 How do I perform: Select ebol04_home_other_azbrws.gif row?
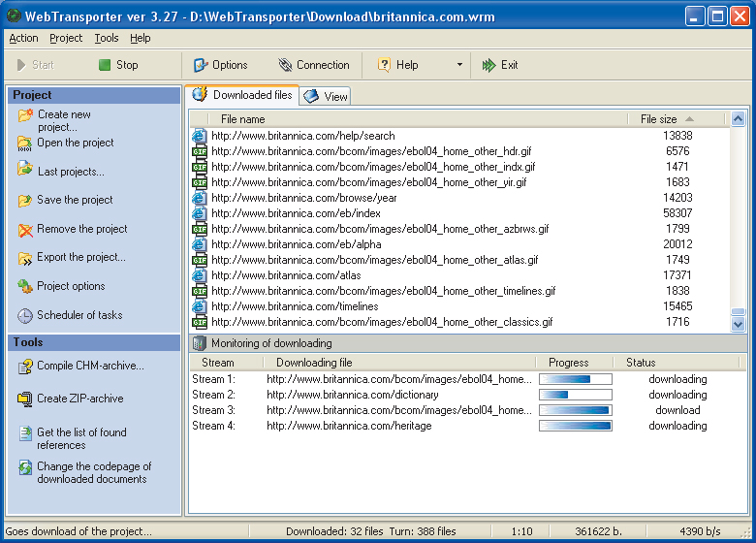(460, 229)
